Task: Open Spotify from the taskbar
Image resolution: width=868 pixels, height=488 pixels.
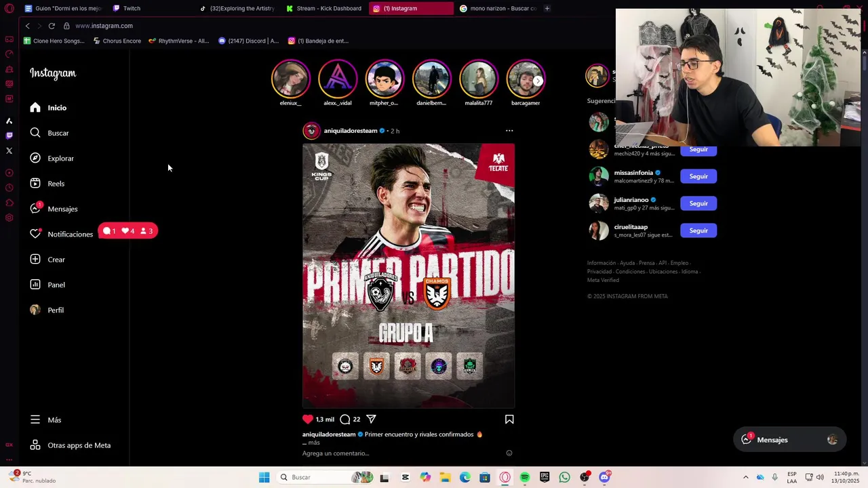Action: pos(525,477)
